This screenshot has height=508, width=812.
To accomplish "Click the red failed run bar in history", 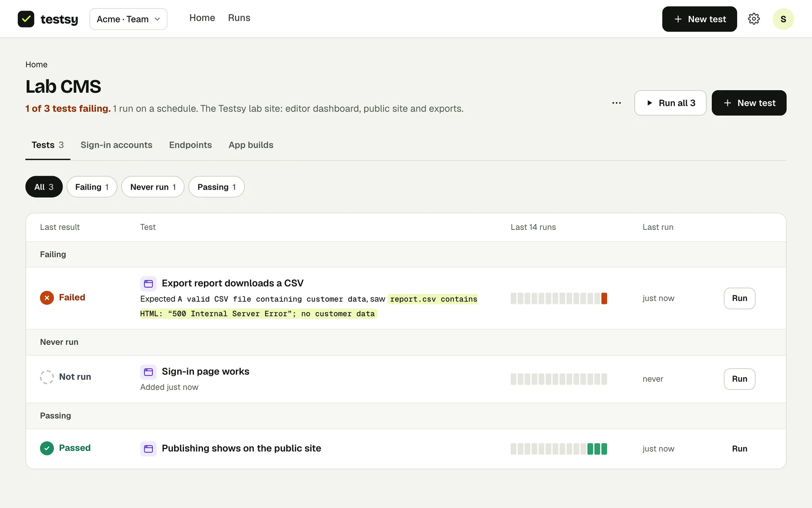I will tap(604, 298).
